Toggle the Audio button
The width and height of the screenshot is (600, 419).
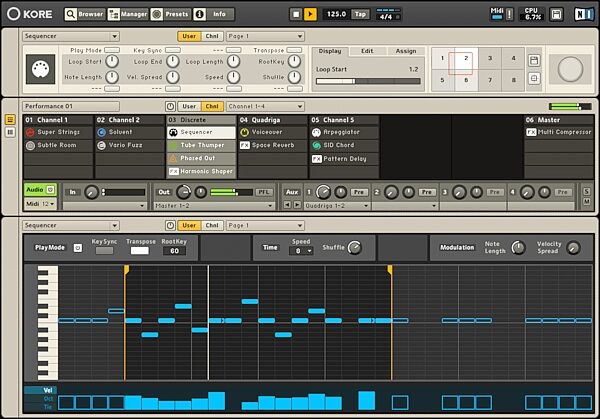[40, 190]
